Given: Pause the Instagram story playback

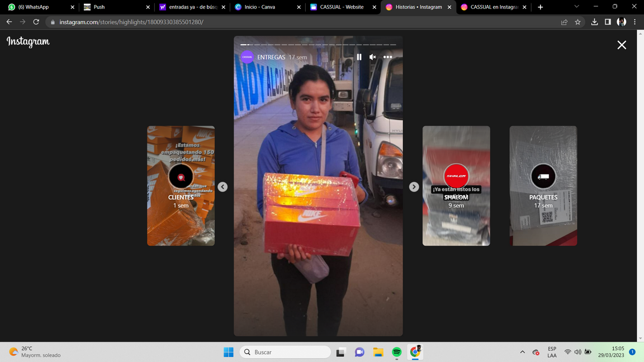Looking at the screenshot, I should point(359,57).
